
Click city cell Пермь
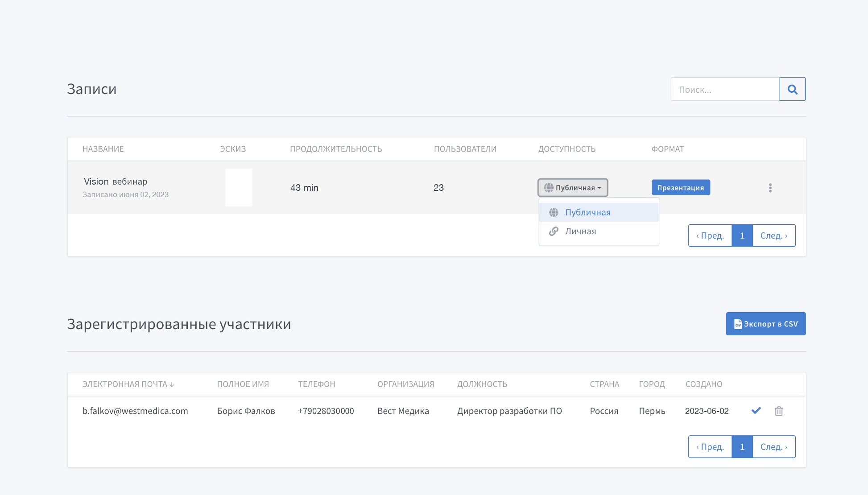coord(652,411)
